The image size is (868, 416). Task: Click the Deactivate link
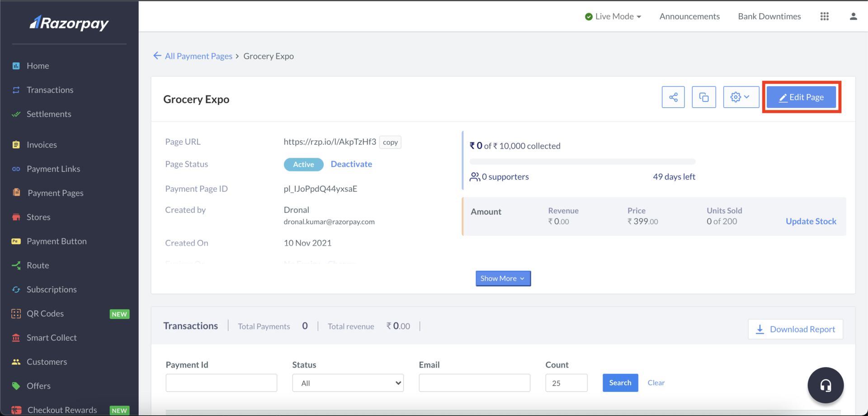351,164
